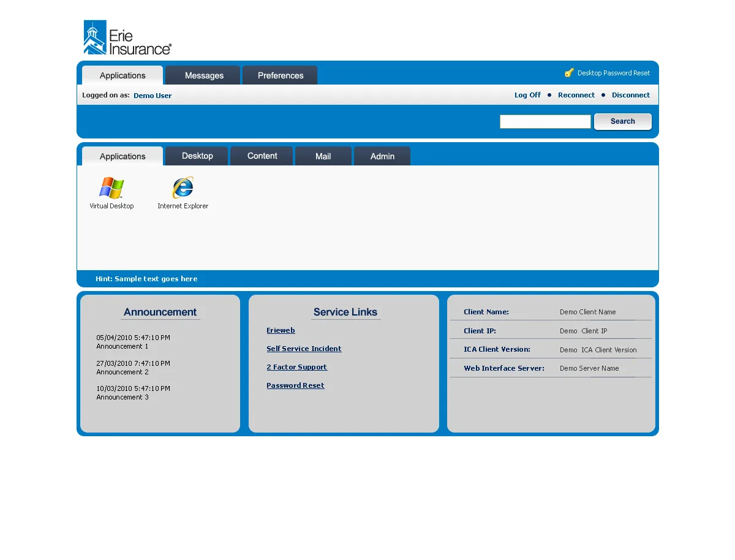Screen dimensions: 735x560
Task: Focus the search text field
Action: (545, 121)
